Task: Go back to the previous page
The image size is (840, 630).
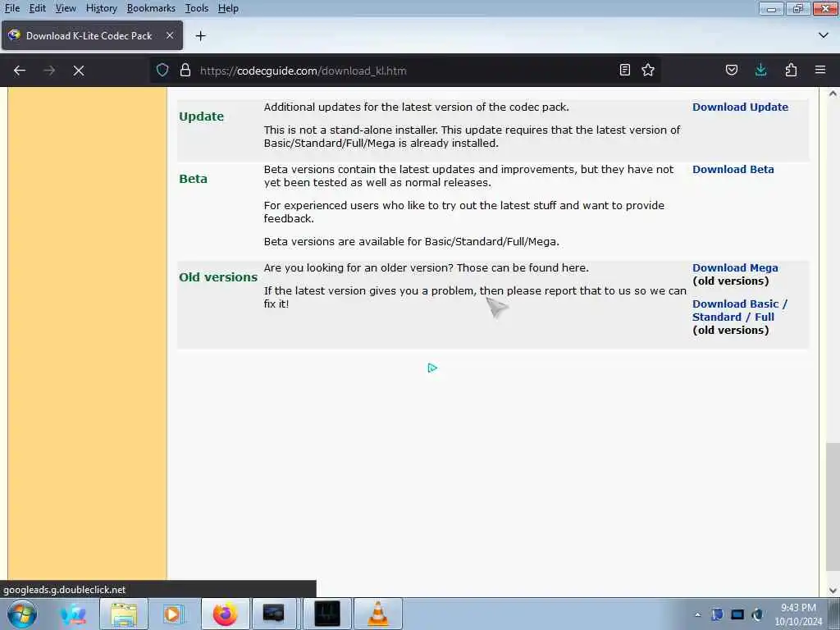Action: (x=20, y=71)
